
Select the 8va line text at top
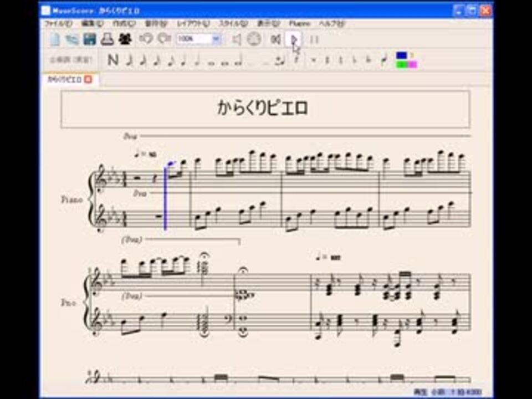click(130, 136)
